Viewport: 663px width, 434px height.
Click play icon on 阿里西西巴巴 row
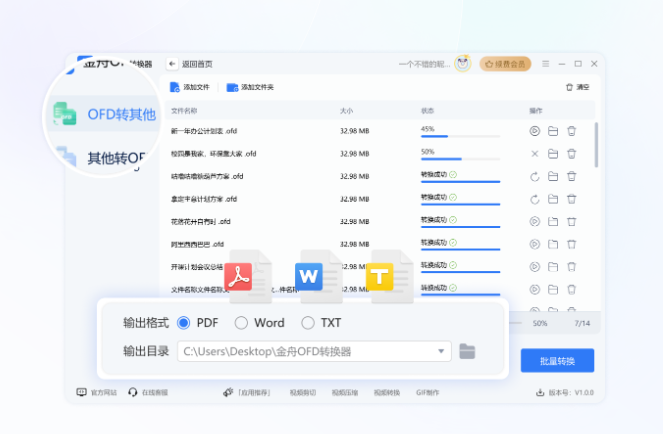coord(535,244)
